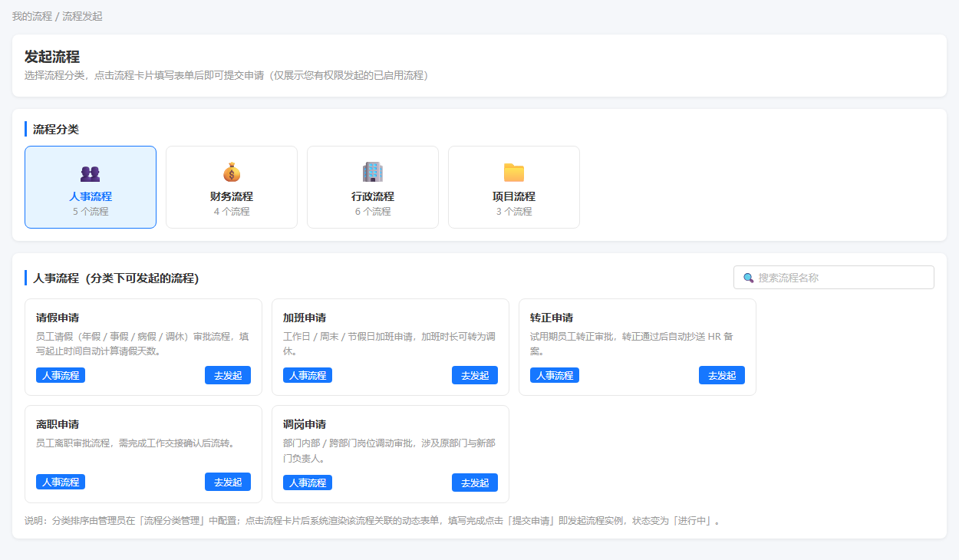Click the 人事流程 tag on 请假申请 card
This screenshot has height=560, width=959.
(x=61, y=375)
